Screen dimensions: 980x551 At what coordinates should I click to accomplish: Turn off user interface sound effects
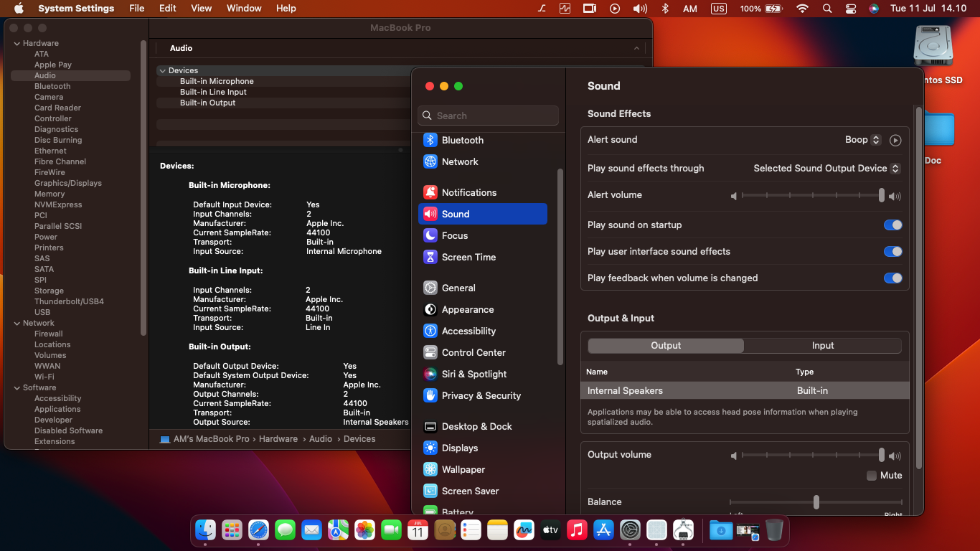click(x=892, y=252)
